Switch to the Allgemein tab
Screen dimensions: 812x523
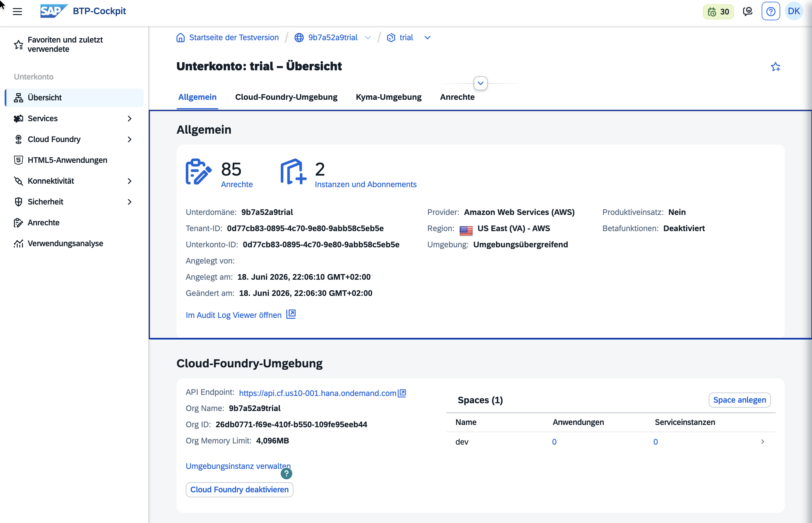click(x=197, y=97)
